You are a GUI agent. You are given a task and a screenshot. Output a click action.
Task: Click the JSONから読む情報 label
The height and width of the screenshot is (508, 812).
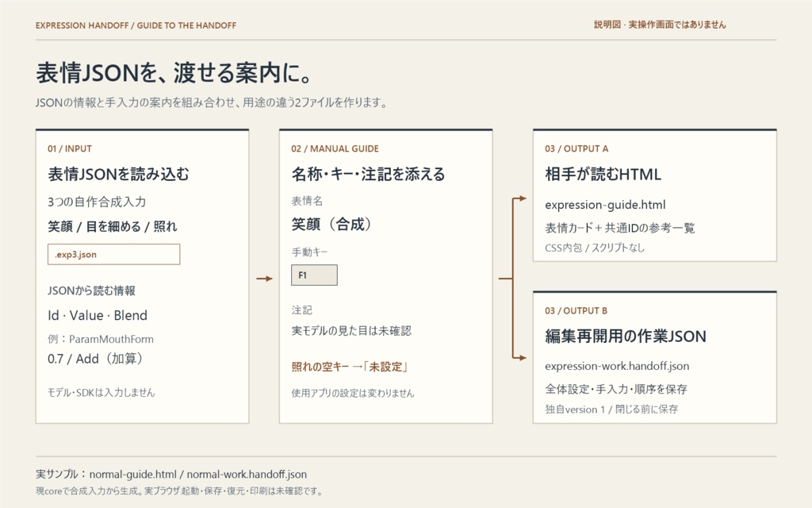click(x=92, y=291)
